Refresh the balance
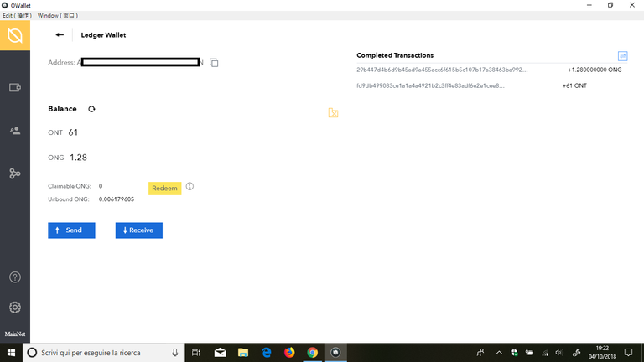Viewport: 644px width, 362px height. coord(91,109)
